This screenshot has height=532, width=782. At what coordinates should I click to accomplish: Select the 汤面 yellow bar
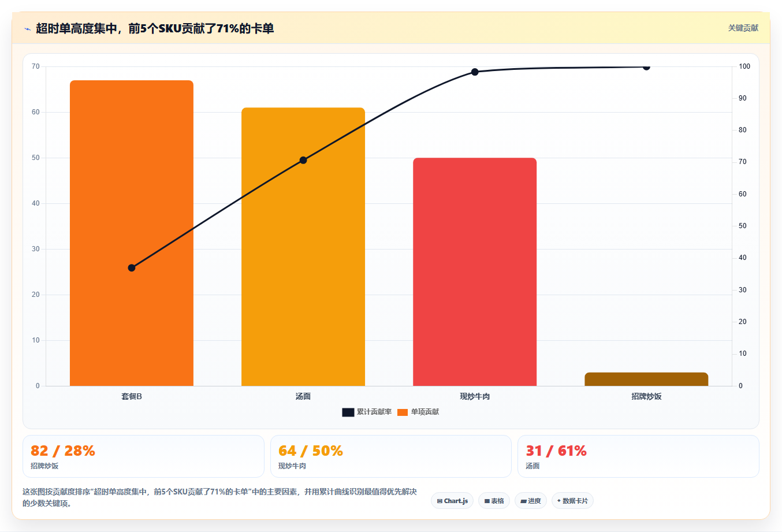pos(303,247)
